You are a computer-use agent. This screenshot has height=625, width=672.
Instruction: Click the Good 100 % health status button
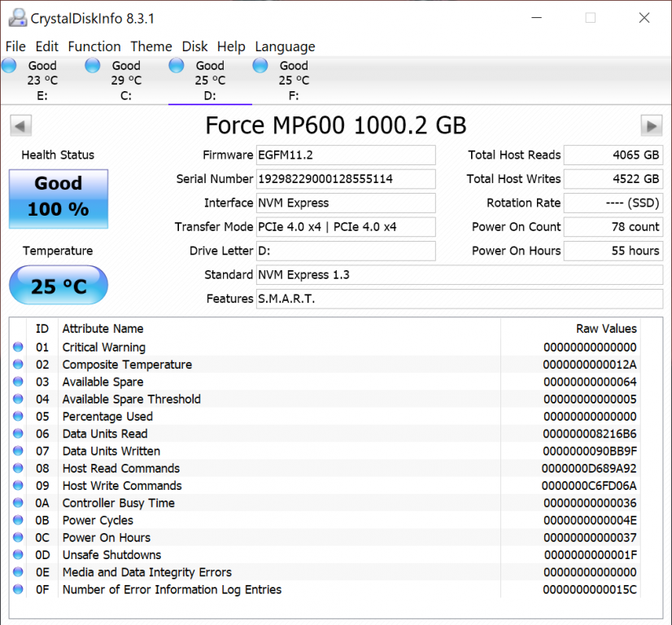tap(59, 198)
